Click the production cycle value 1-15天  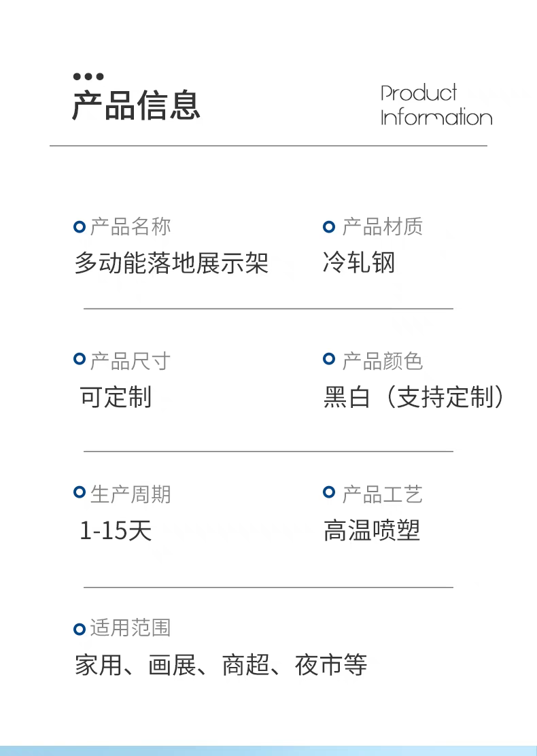coord(116,530)
